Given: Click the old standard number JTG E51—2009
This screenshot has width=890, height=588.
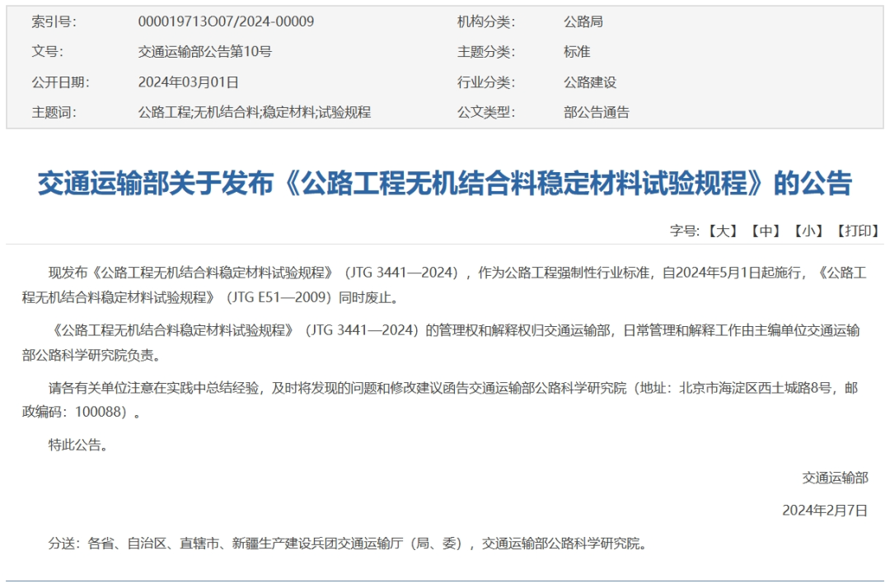Looking at the screenshot, I should tap(279, 297).
